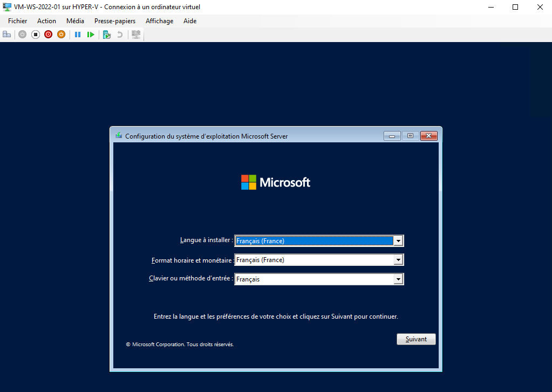
Task: Close the Microsoft Server setup dialog
Action: 428,136
